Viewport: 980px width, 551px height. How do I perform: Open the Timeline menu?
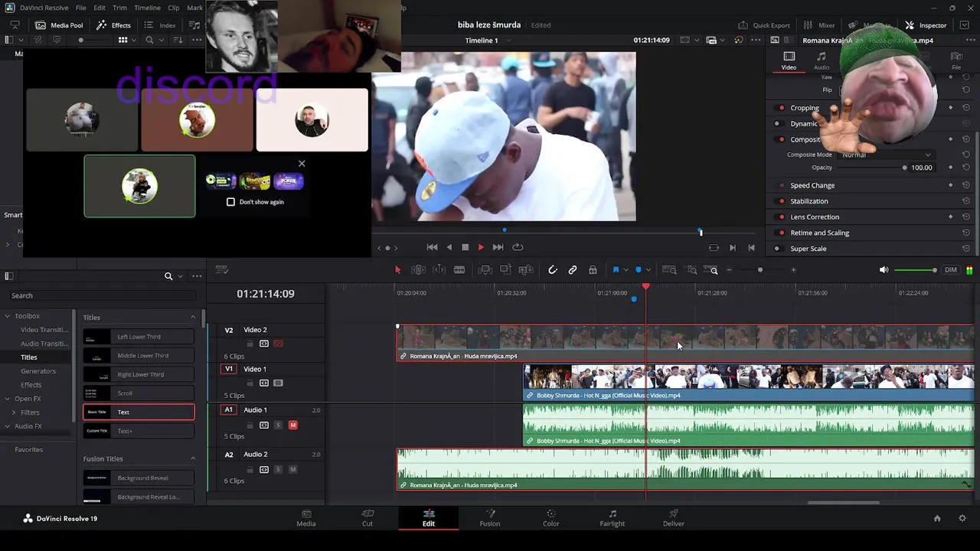[147, 8]
